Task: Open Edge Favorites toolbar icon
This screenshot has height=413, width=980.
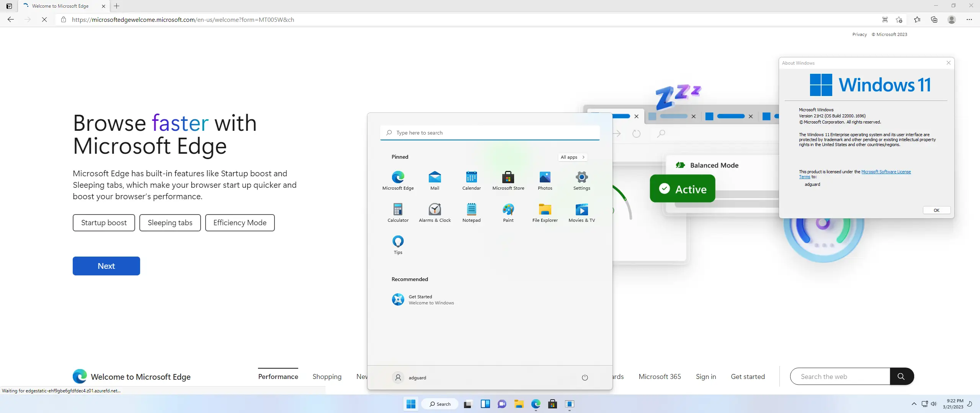Action: pyautogui.click(x=917, y=20)
